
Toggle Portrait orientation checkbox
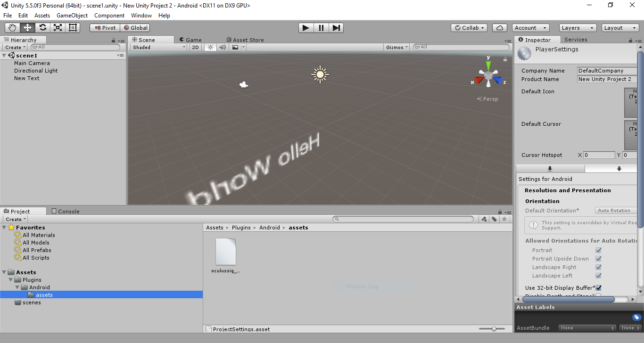tap(598, 250)
